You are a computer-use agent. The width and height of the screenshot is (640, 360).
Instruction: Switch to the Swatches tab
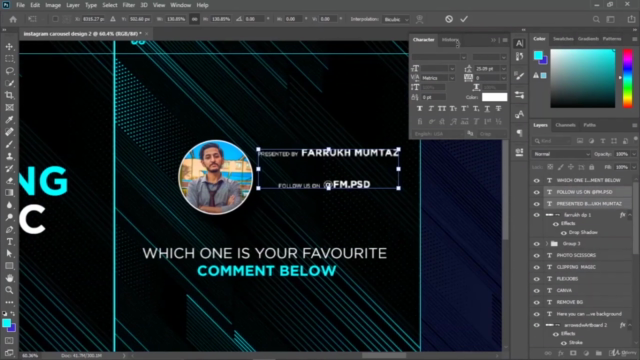[563, 39]
